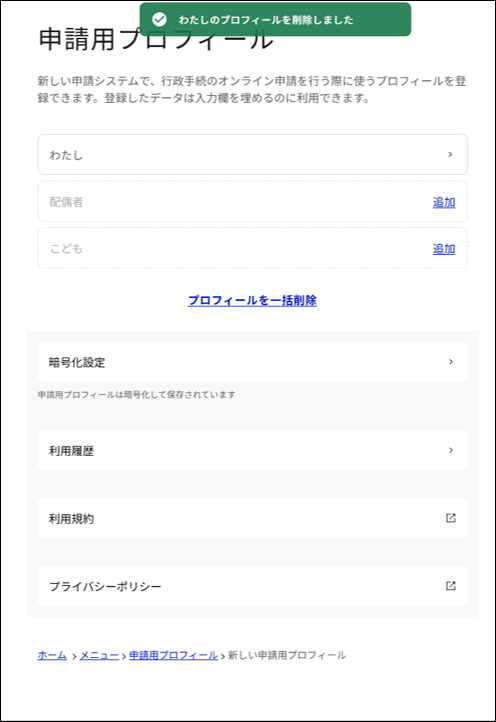496x722 pixels.
Task: Click the external link icon for プライバシーポリシー
Action: 451,586
